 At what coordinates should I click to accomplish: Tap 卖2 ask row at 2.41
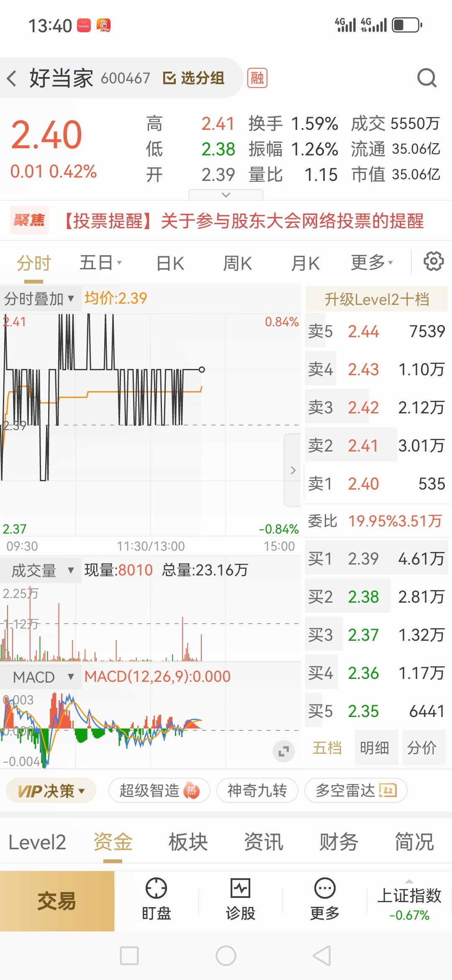[x=377, y=446]
